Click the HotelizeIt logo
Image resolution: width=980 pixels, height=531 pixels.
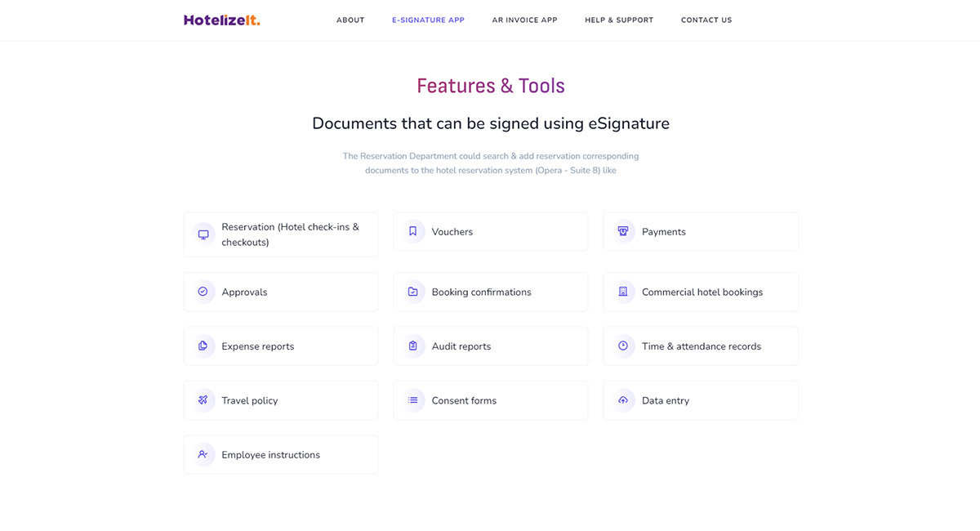[x=221, y=20]
